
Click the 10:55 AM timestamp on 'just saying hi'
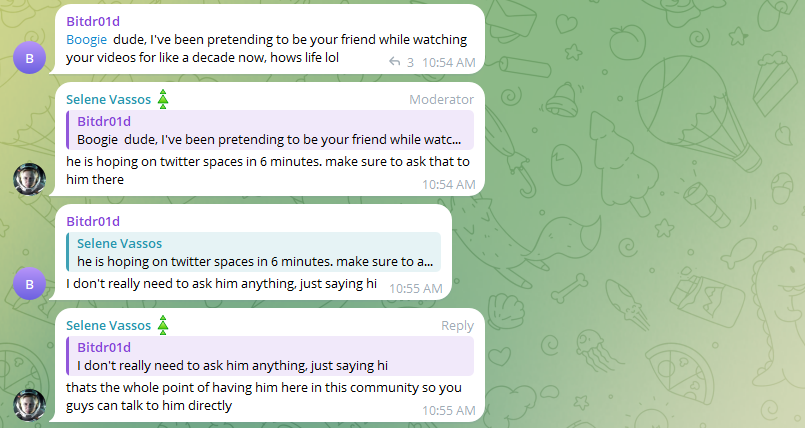(x=415, y=288)
